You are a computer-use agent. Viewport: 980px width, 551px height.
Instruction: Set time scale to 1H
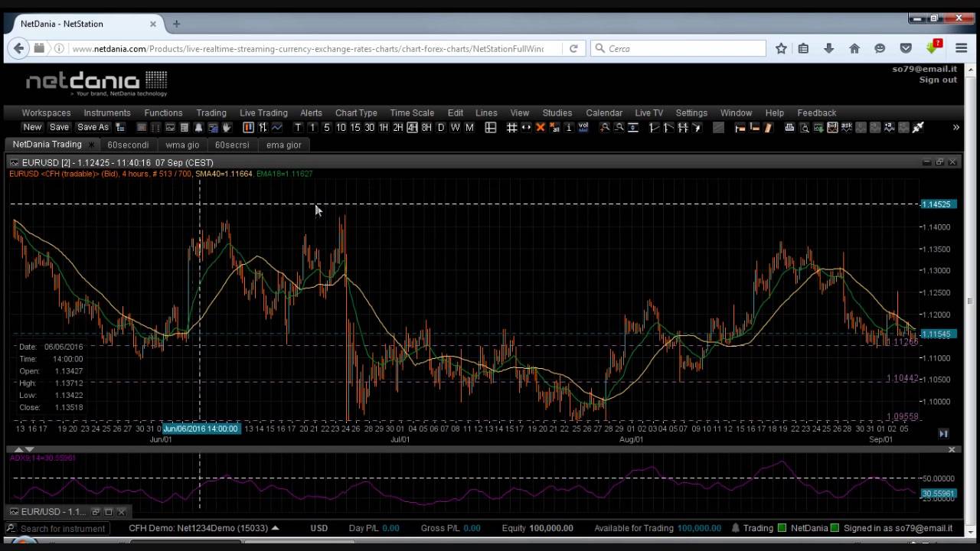384,127
